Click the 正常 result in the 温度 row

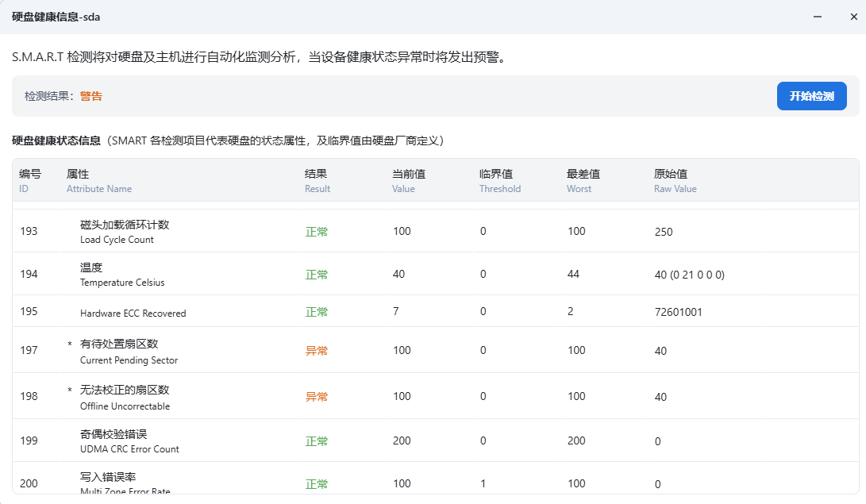coord(317,275)
